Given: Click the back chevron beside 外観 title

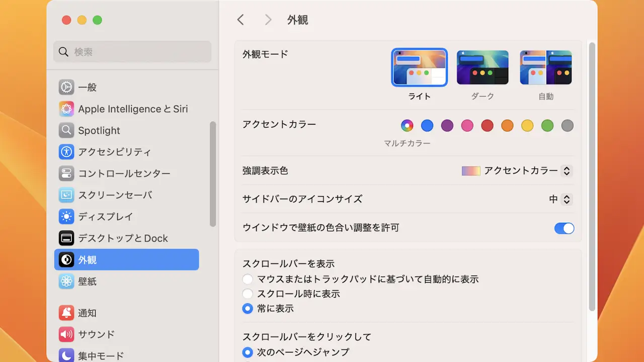Looking at the screenshot, I should pyautogui.click(x=240, y=20).
